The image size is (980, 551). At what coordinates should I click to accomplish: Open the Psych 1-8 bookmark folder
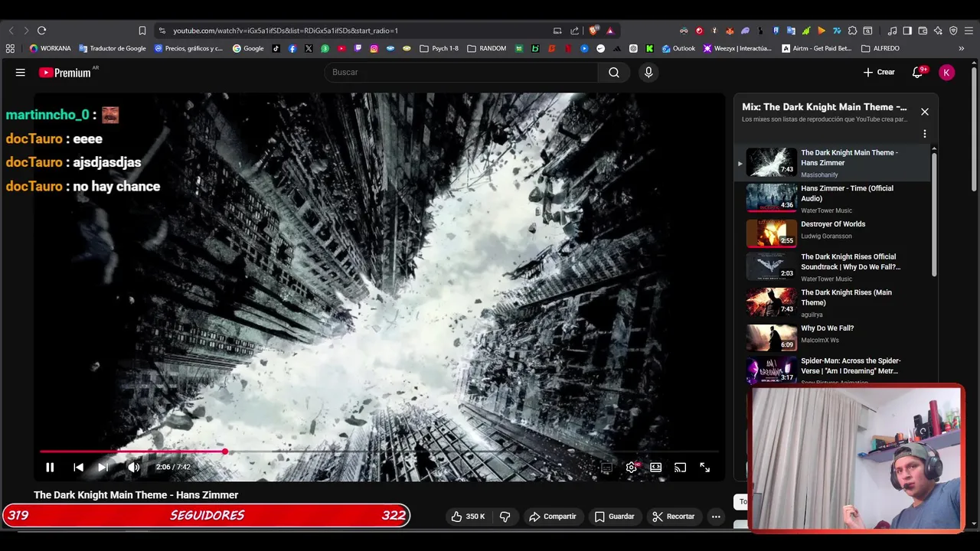439,48
